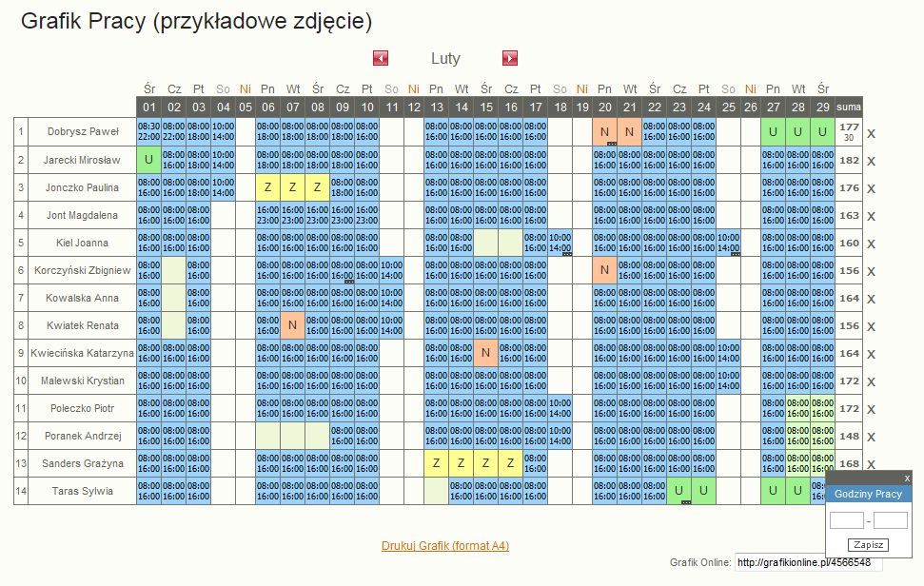Screen dimensions: 924x586
Task: Click X icon beside Malewski Krystian
Action: [x=869, y=381]
